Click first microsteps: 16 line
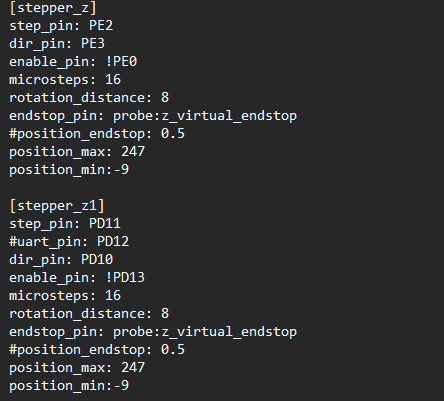 coord(65,80)
